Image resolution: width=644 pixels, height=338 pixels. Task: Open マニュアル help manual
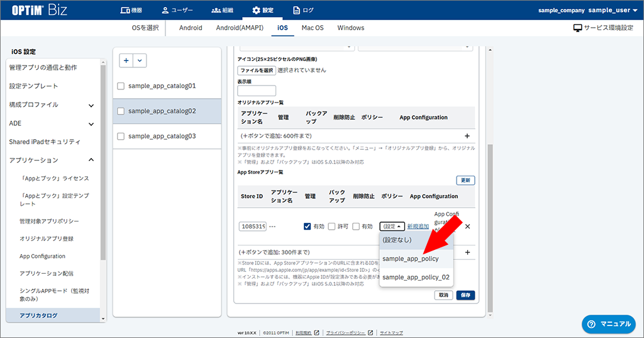coord(609,324)
